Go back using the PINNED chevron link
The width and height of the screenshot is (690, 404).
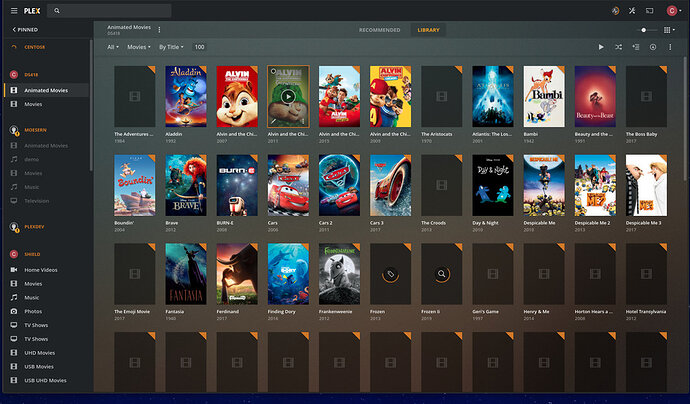(x=25, y=29)
